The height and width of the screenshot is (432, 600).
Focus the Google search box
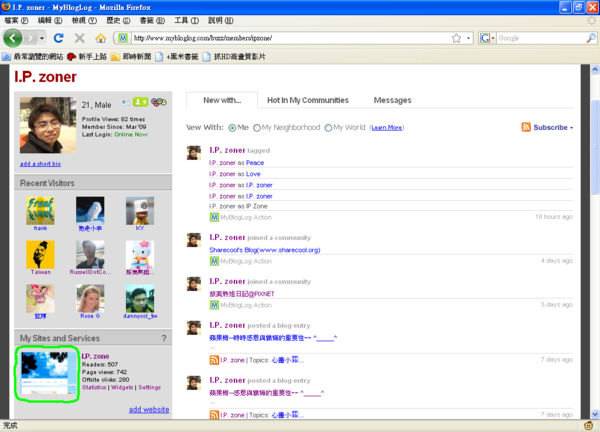tap(541, 38)
